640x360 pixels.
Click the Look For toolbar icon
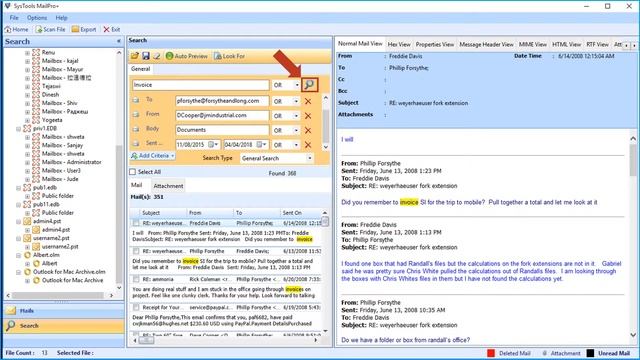pyautogui.click(x=218, y=56)
